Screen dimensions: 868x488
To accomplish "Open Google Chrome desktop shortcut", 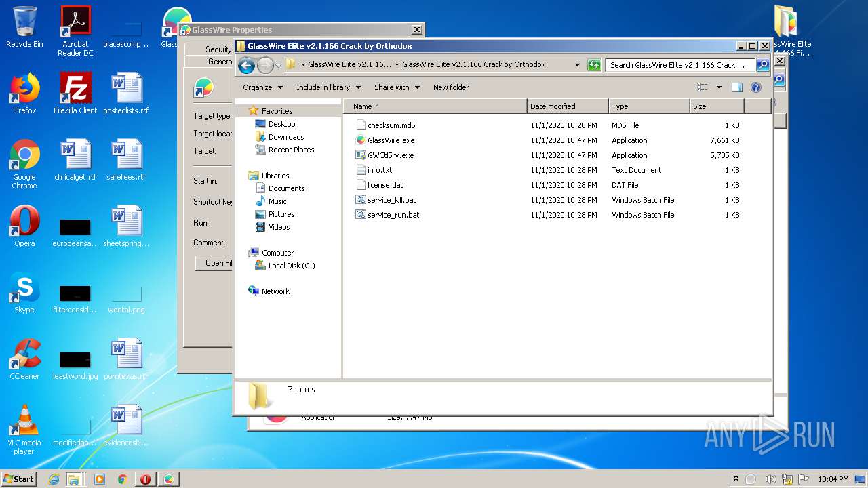I will (24, 164).
